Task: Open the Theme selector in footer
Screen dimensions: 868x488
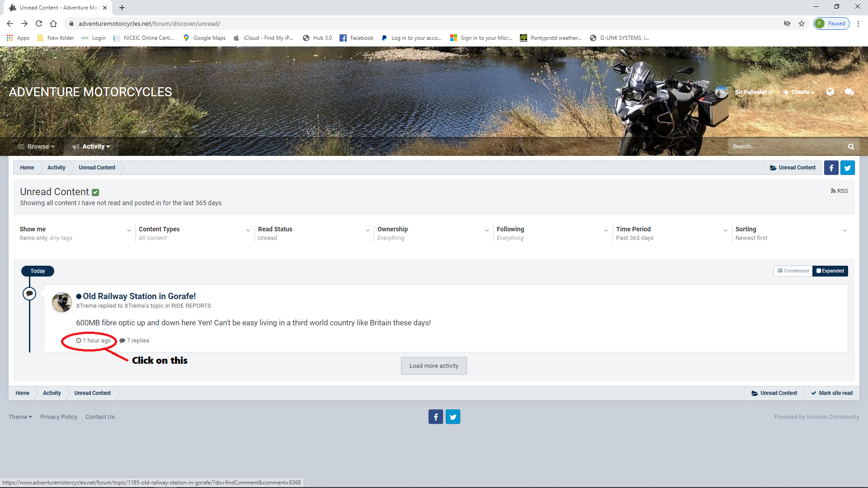Action: pos(20,417)
